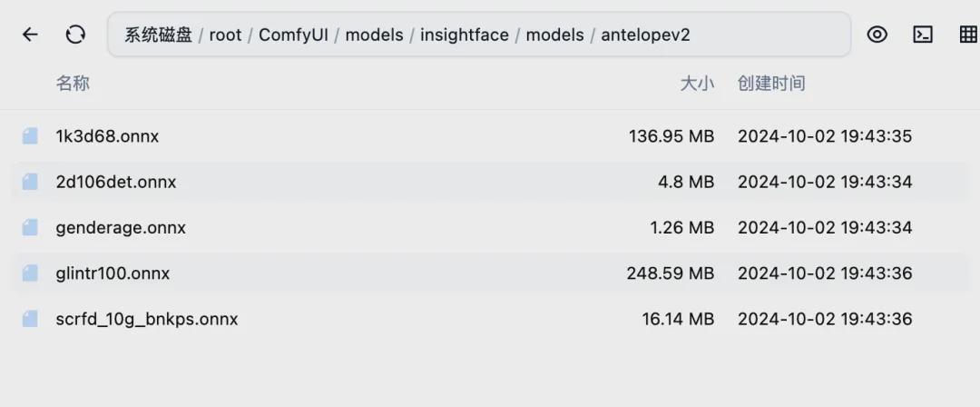Go to root folder in breadcrumb
This screenshot has width=980, height=407.
coord(225,35)
